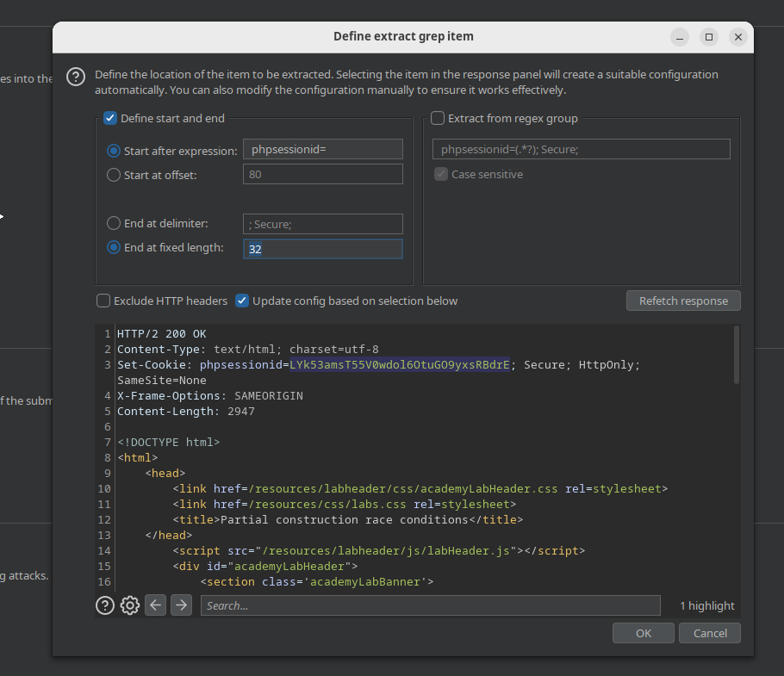Open response panel settings gear

130,605
